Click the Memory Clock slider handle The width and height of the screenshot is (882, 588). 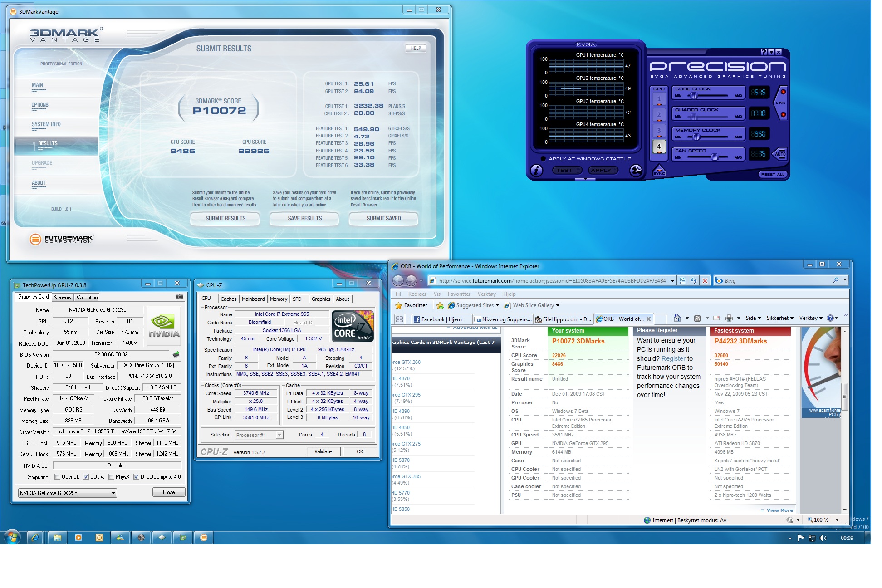696,137
